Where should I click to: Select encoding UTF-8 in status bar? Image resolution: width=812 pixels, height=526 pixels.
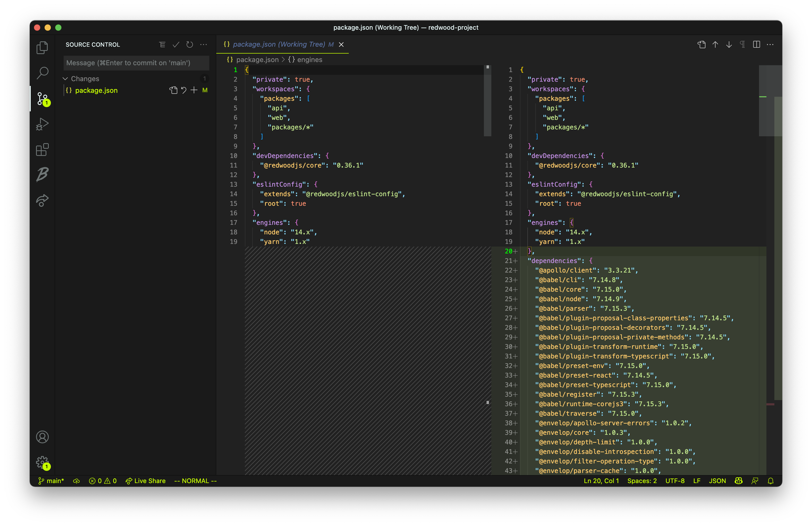pyautogui.click(x=675, y=481)
